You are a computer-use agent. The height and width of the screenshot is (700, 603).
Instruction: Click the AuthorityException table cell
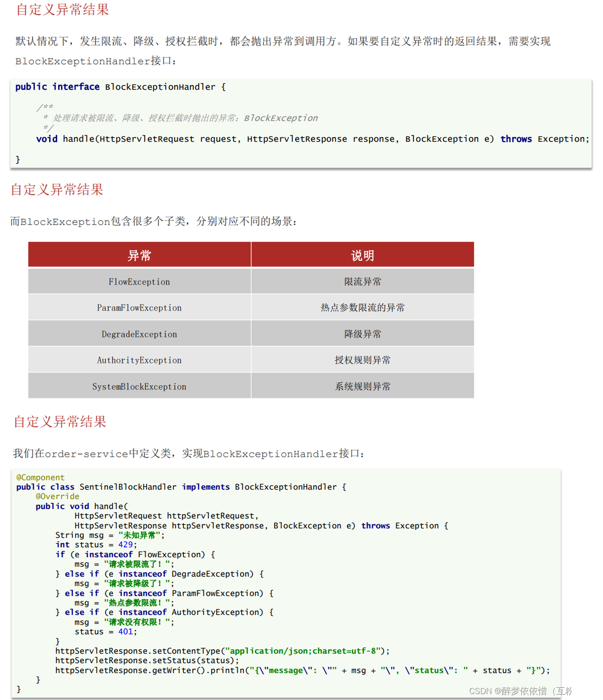(139, 360)
